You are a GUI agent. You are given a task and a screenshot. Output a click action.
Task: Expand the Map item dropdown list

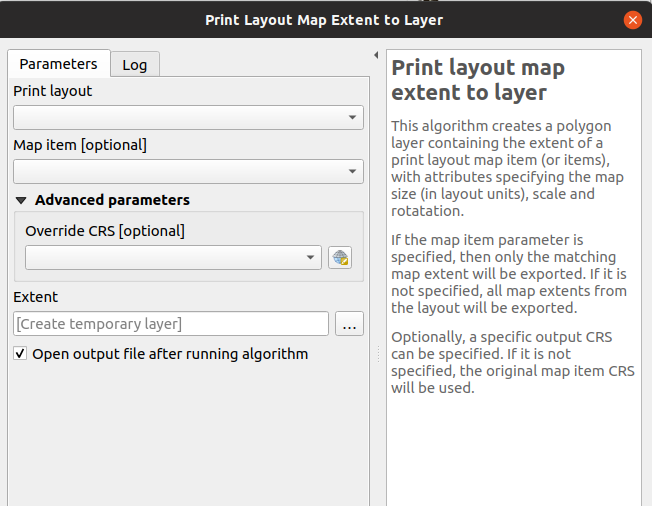pos(188,172)
